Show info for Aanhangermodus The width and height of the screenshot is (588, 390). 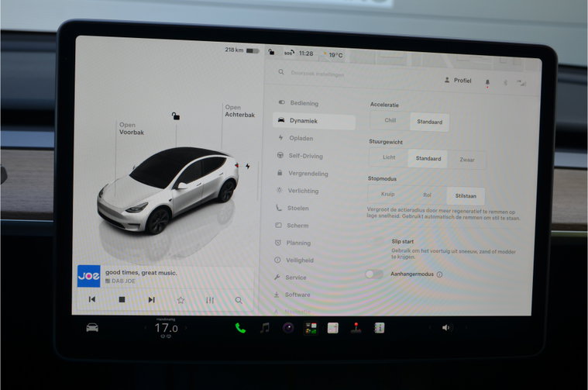click(x=439, y=274)
